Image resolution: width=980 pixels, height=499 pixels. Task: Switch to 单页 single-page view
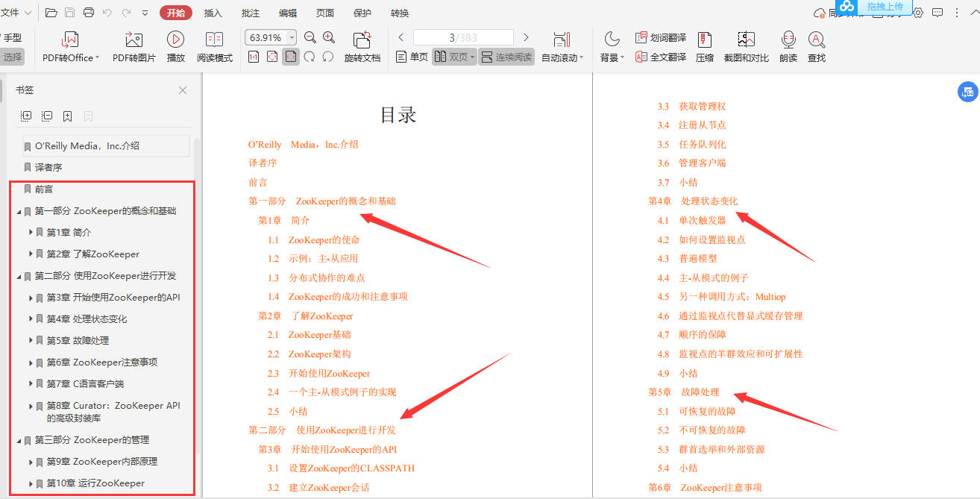click(412, 57)
